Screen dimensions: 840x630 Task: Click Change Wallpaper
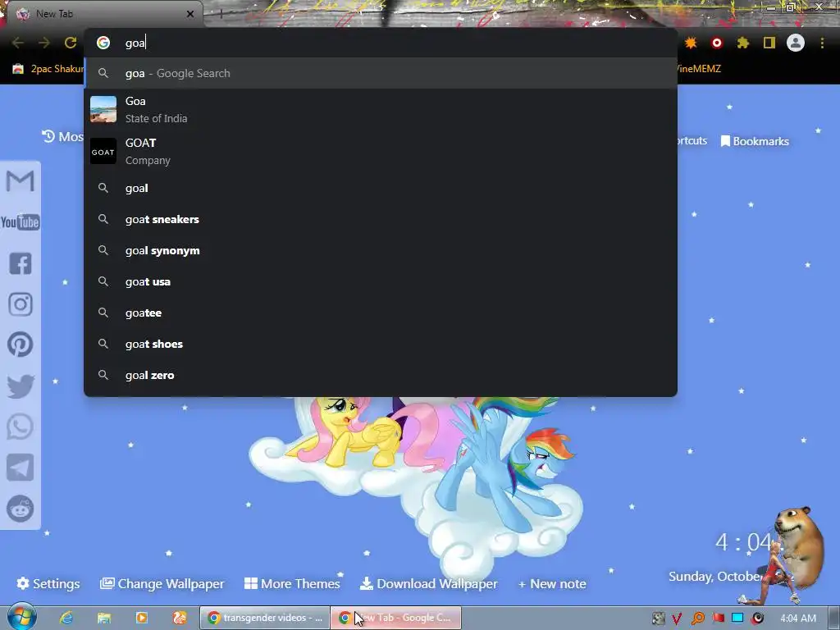pyautogui.click(x=162, y=583)
